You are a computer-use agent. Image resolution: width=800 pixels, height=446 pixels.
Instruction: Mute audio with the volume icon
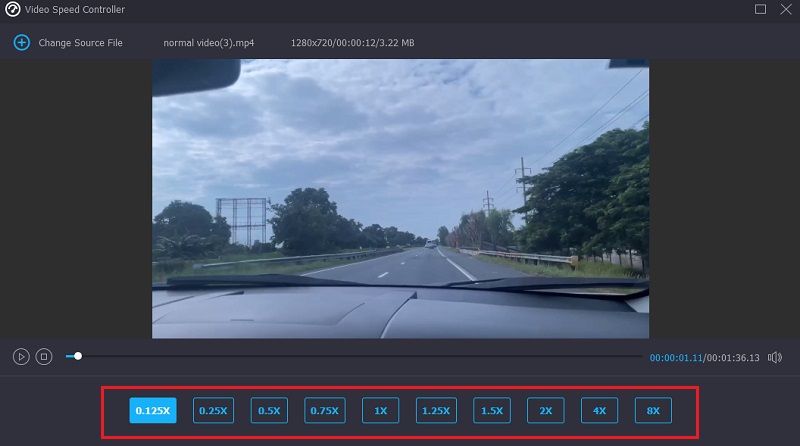point(775,357)
